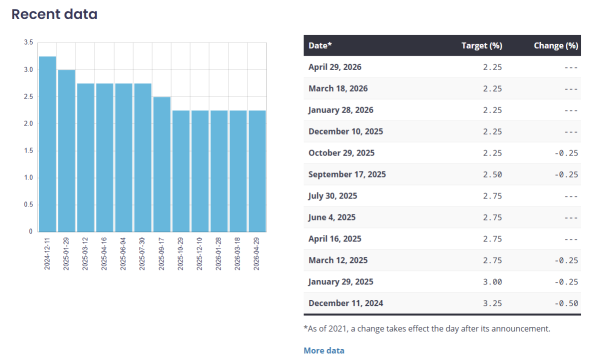604x361 pixels.
Task: Click the 2.25 target for April 29, 2026
Action: tap(492, 67)
